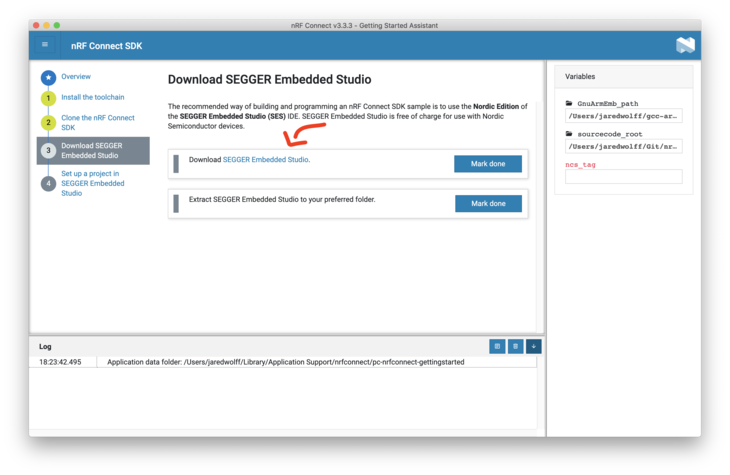The image size is (730, 475).
Task: Go to Install the toolchain step
Action: pyautogui.click(x=93, y=97)
